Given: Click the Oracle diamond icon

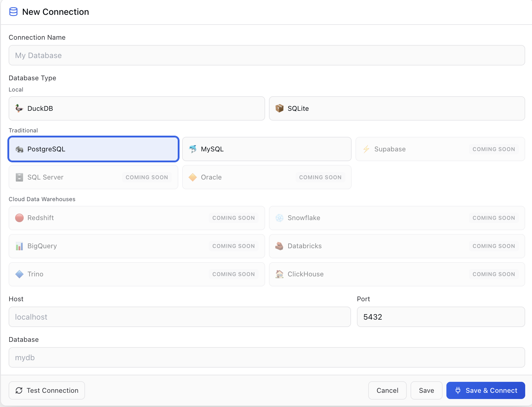Looking at the screenshot, I should (193, 177).
